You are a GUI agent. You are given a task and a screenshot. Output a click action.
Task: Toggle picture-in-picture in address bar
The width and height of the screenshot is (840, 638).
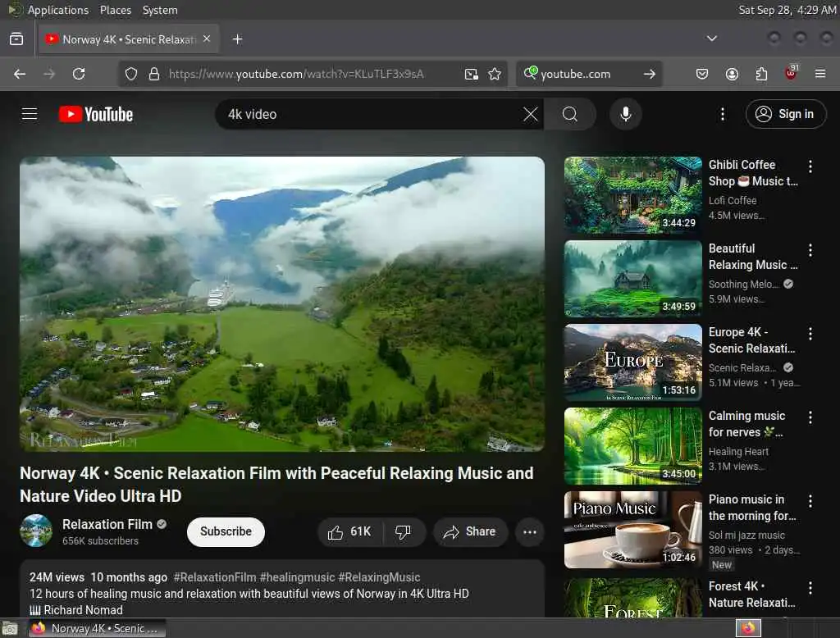[472, 74]
